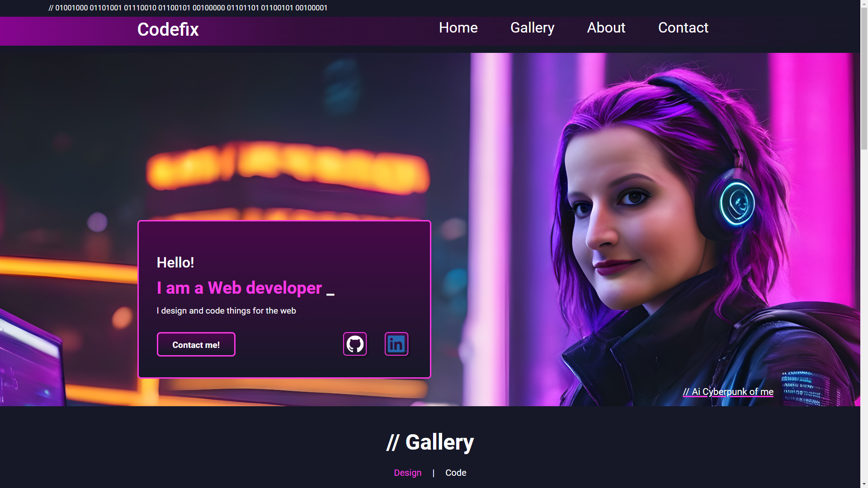The height and width of the screenshot is (488, 868).
Task: Click the Gallery section heading
Action: point(430,442)
